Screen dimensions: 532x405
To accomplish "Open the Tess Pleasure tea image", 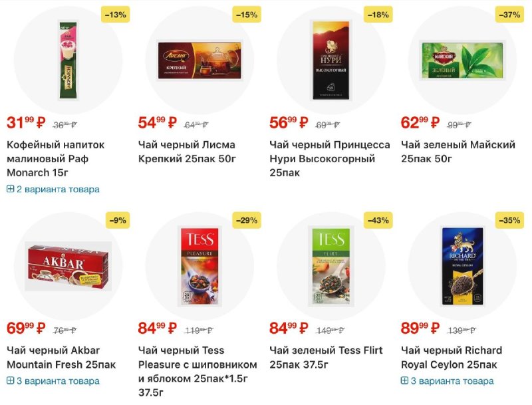I will [x=199, y=266].
